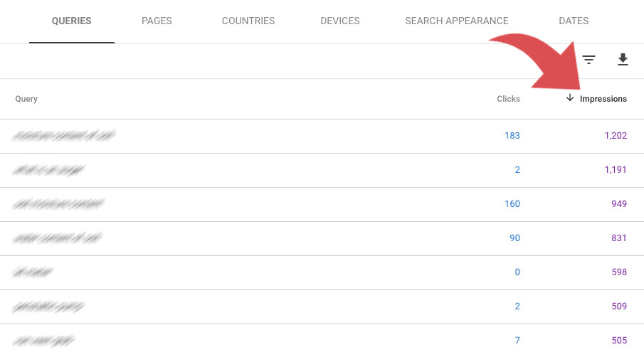The height and width of the screenshot is (357, 644).
Task: Switch to the Queries tab
Action: coord(71,21)
